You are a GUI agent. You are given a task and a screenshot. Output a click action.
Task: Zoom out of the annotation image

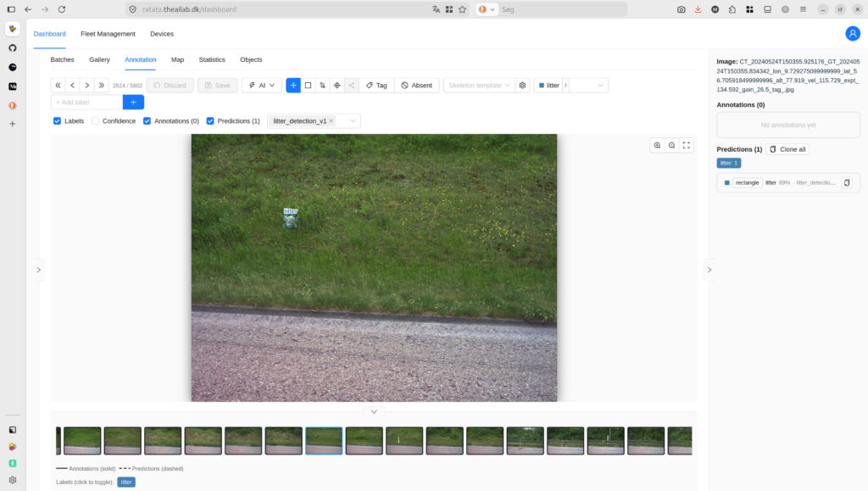(x=671, y=145)
